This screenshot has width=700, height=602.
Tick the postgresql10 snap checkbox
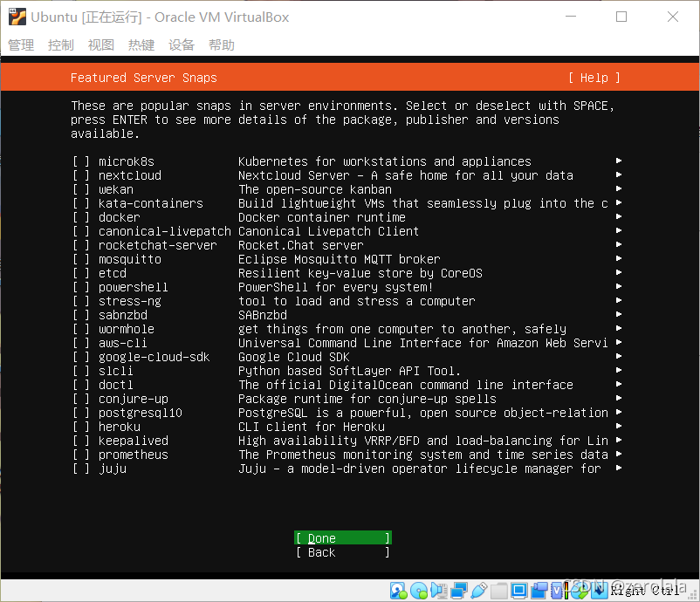point(81,413)
